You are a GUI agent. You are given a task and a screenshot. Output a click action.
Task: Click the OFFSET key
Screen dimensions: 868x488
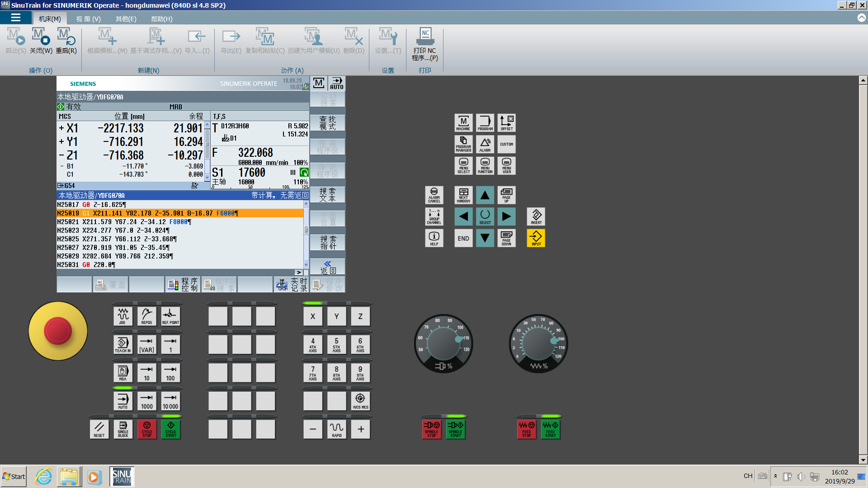click(506, 122)
